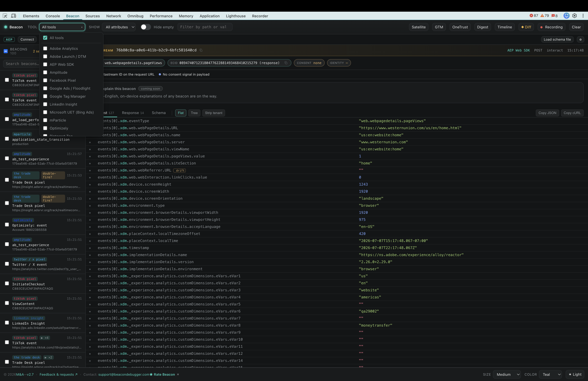Check the Google Tag Manager filter
The width and height of the screenshot is (588, 381).
coord(45,96)
